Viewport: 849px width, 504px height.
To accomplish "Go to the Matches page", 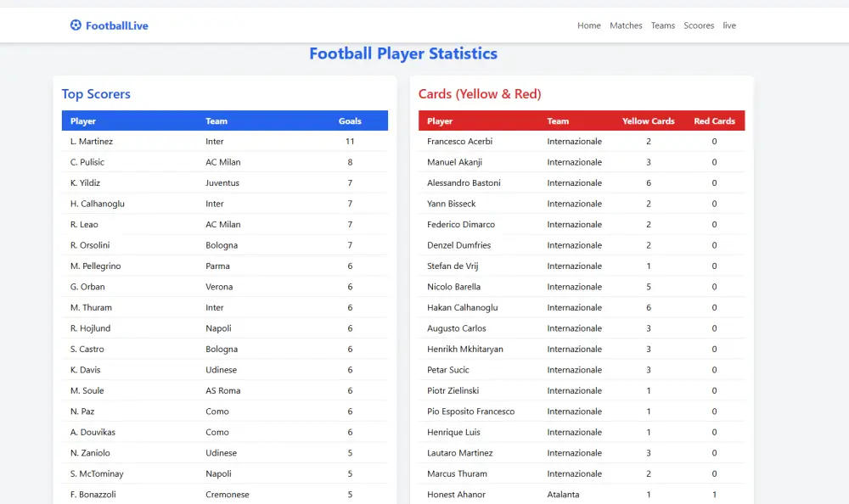I will [x=626, y=25].
